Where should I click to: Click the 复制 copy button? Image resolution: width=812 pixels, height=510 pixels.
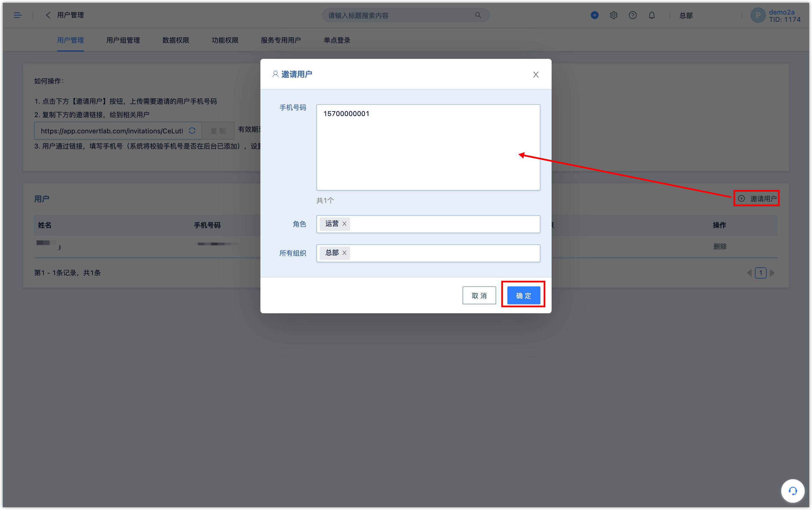218,131
